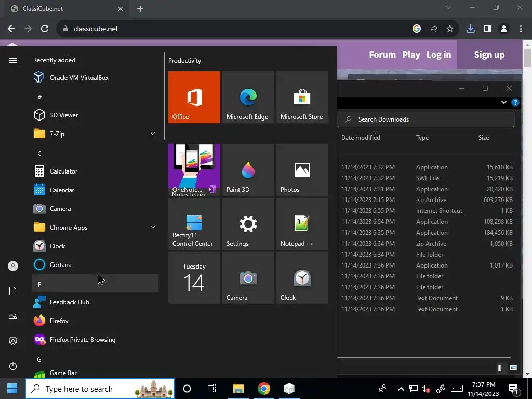Bookmark this page with the star icon

click(450, 29)
